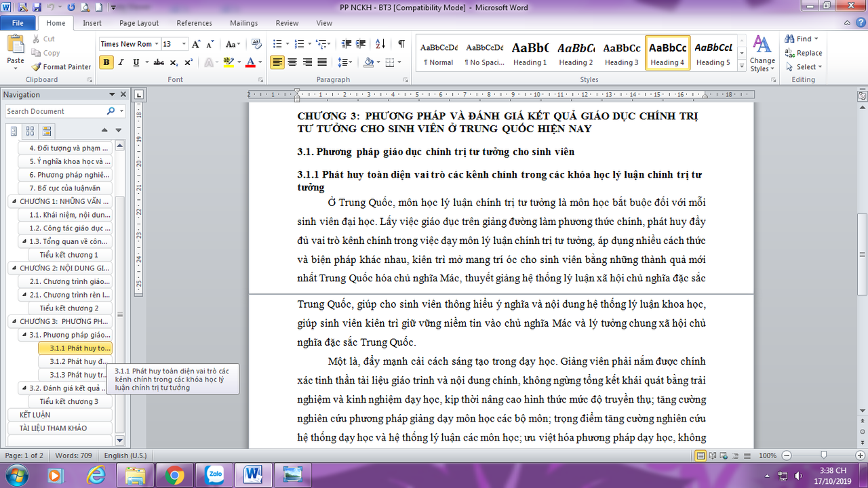Image resolution: width=868 pixels, height=488 pixels.
Task: Toggle Justify alignment
Action: click(322, 62)
